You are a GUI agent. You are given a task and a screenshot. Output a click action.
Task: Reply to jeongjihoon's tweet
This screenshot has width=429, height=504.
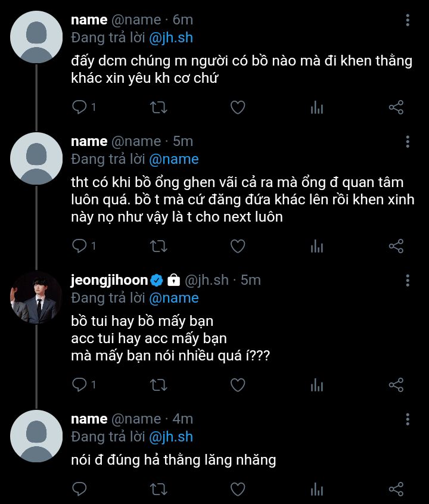tap(79, 385)
